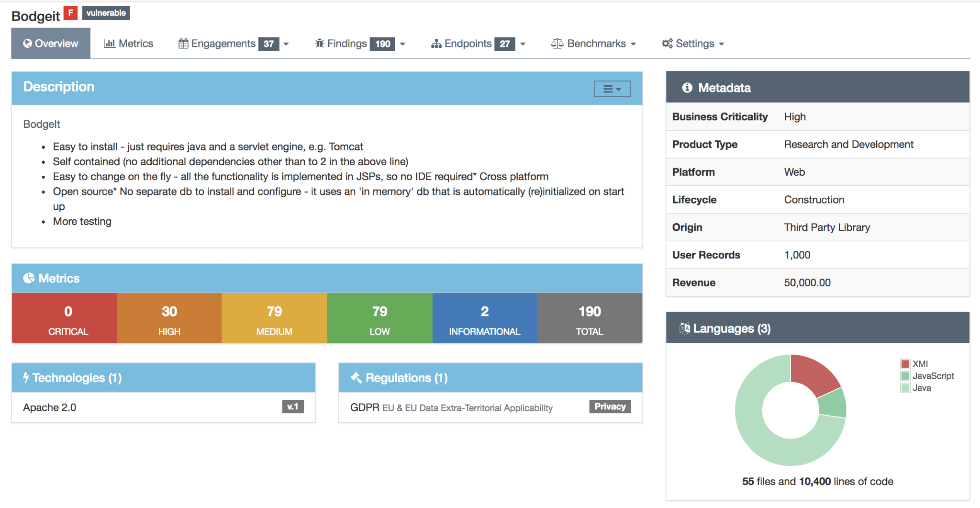This screenshot has width=980, height=508.
Task: Click the calendar icon beside Engagements
Action: 183,43
